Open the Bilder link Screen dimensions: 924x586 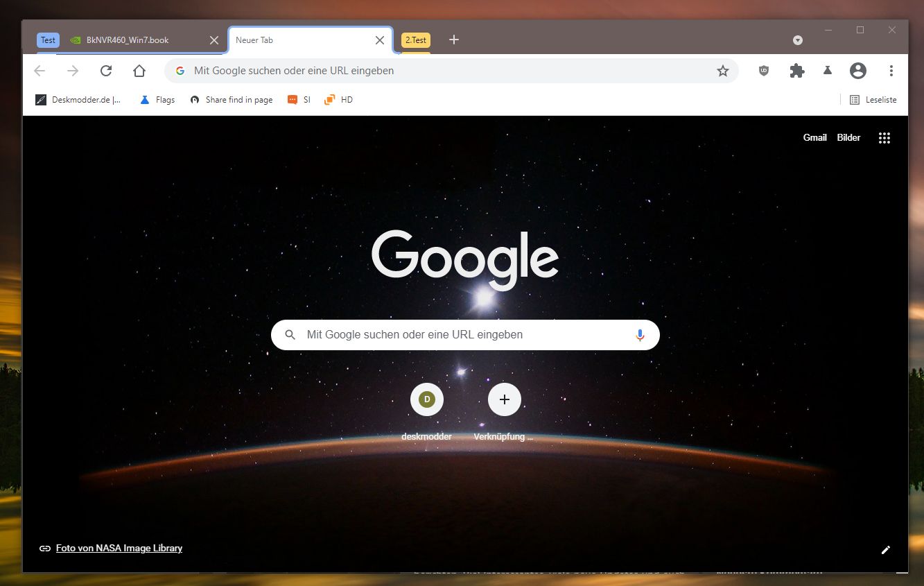[848, 138]
